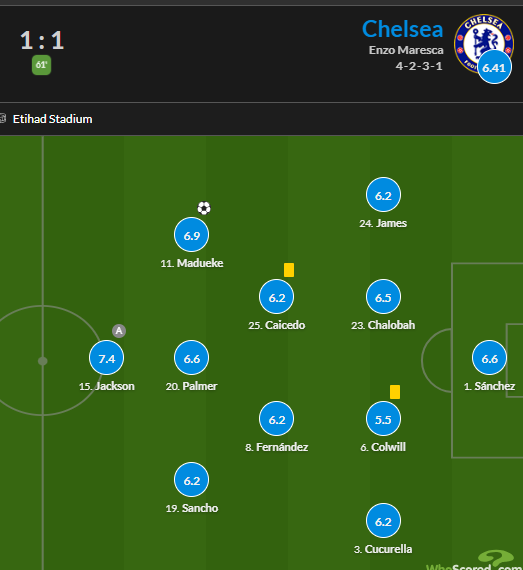Click the goal ball icon above Madueke
This screenshot has height=570, width=523.
[204, 208]
